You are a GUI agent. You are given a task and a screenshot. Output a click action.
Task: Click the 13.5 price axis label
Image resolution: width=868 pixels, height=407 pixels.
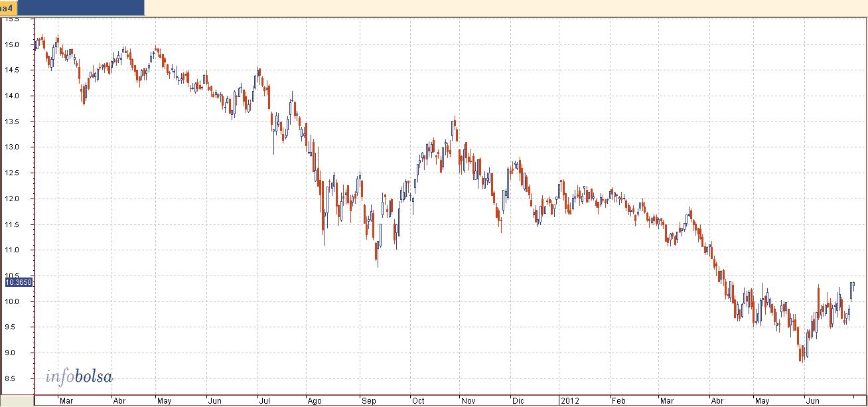(11, 122)
